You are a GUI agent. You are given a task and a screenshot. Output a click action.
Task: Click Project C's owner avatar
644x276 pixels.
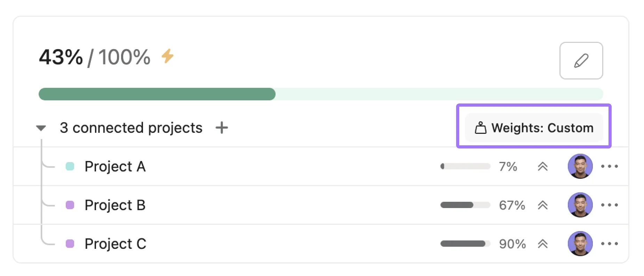pos(580,244)
